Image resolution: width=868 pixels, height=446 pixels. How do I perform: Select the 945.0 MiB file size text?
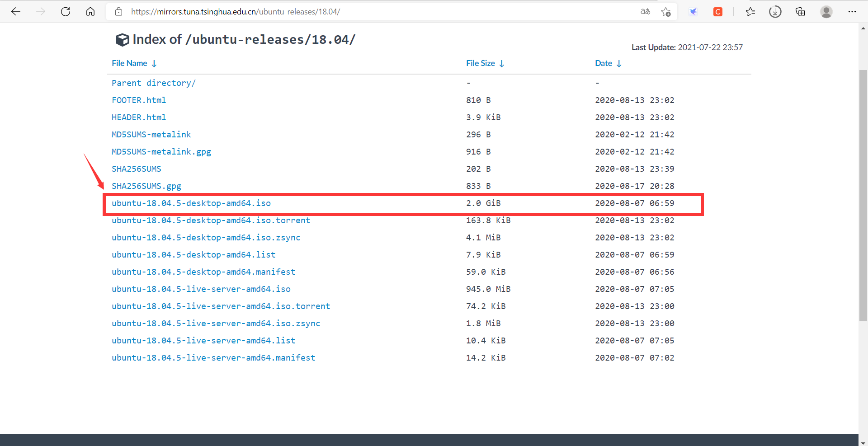click(488, 289)
